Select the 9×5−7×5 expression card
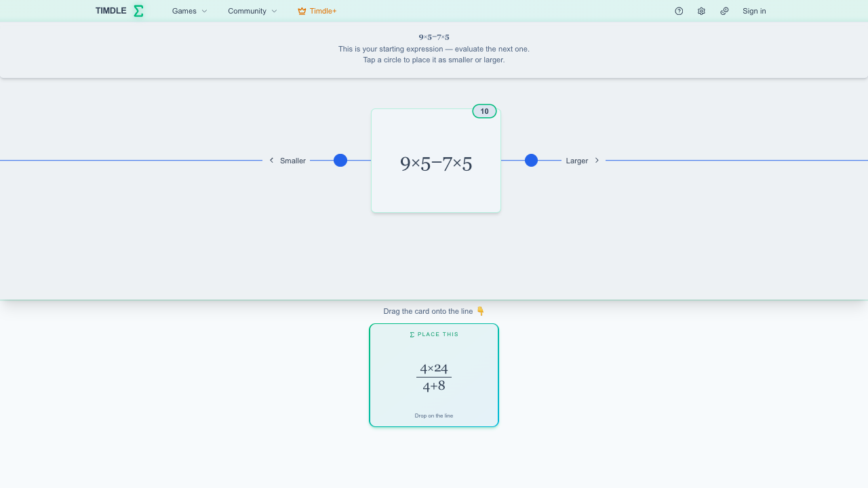The height and width of the screenshot is (488, 868). 436,161
